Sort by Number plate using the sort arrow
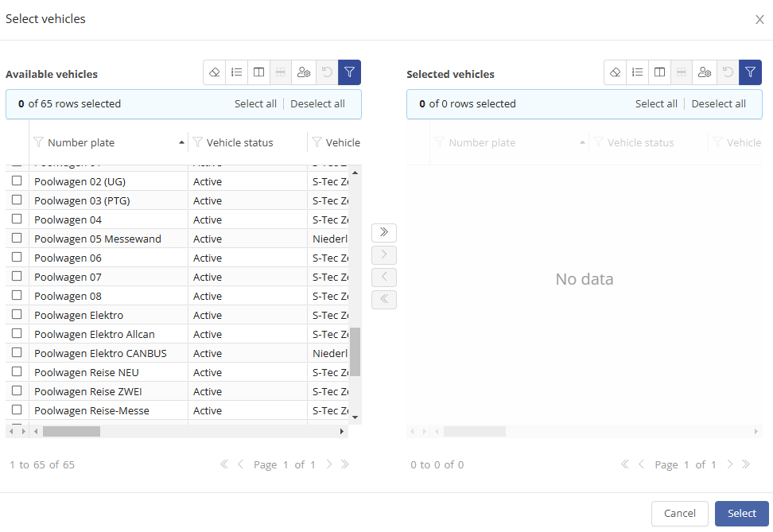The height and width of the screenshot is (532, 773). pyautogui.click(x=181, y=142)
